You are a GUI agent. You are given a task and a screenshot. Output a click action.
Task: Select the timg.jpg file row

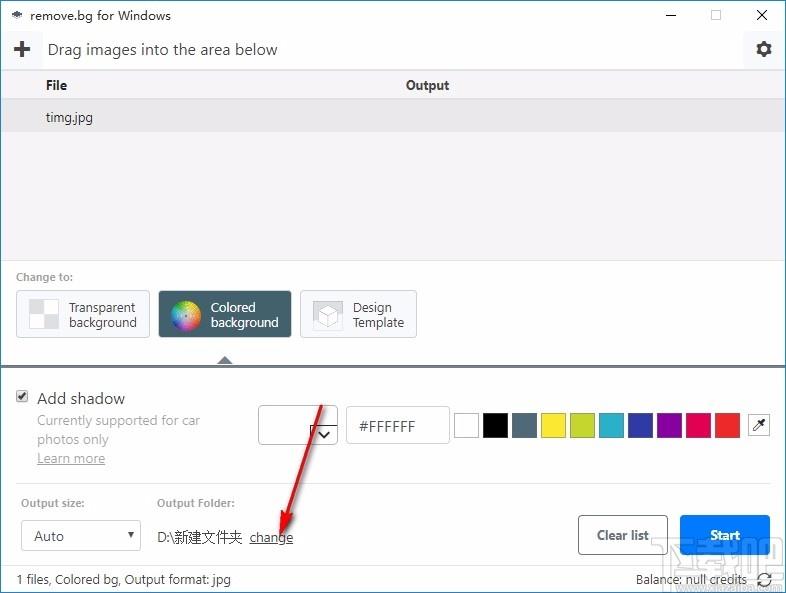393,116
